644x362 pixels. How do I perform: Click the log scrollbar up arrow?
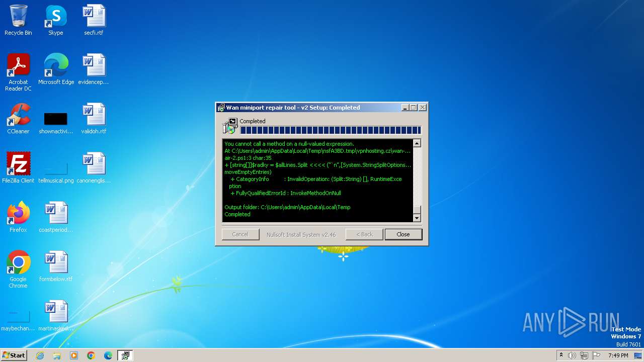(x=417, y=143)
